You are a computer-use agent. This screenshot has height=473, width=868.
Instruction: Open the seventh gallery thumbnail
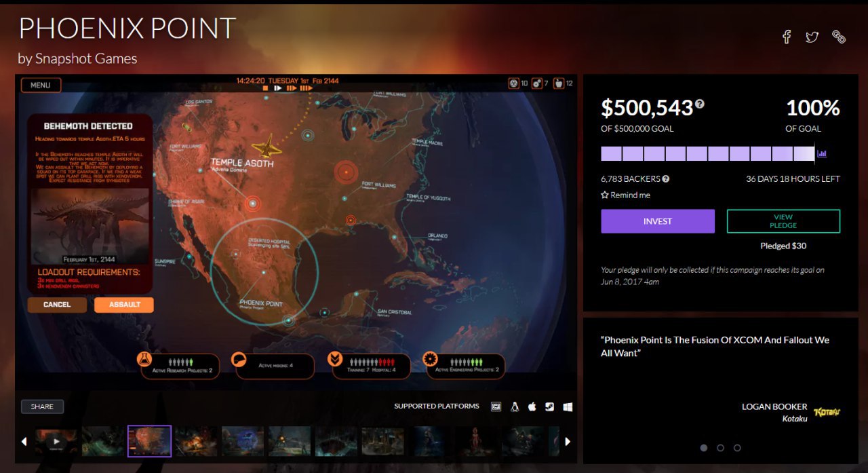pos(336,441)
